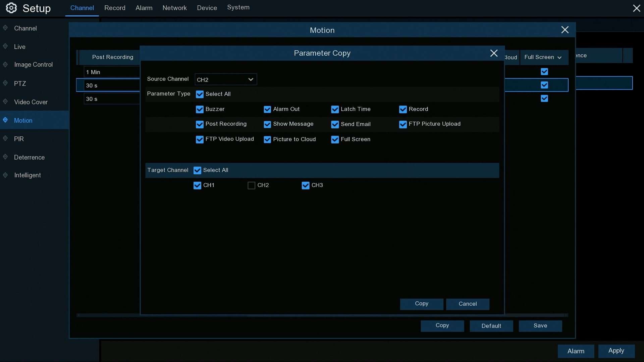Close the Parameter Copy dialog
The image size is (644, 362).
pyautogui.click(x=494, y=53)
